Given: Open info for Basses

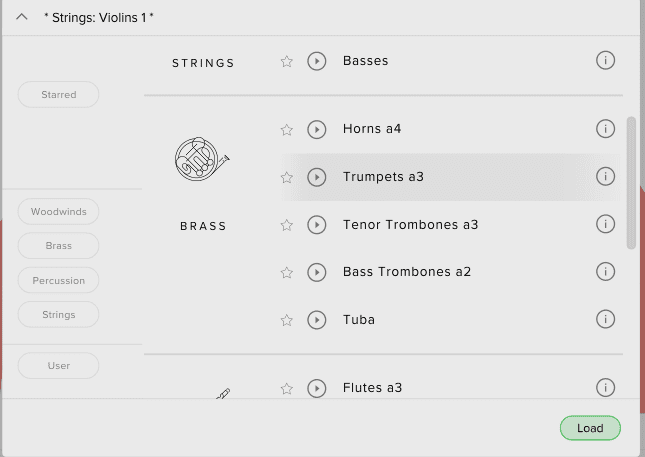Looking at the screenshot, I should coord(605,61).
